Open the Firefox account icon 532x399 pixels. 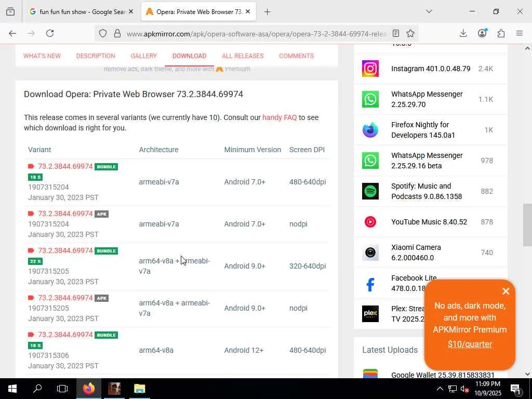(x=482, y=33)
